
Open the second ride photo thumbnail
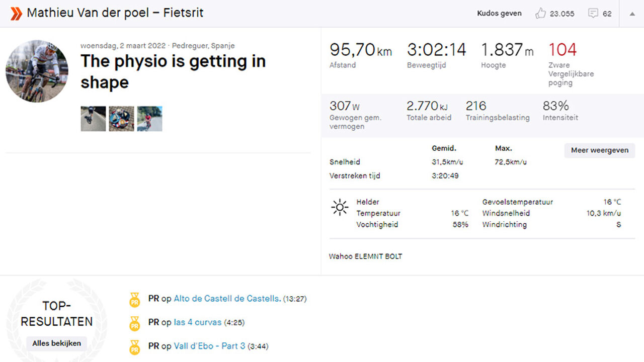[121, 119]
